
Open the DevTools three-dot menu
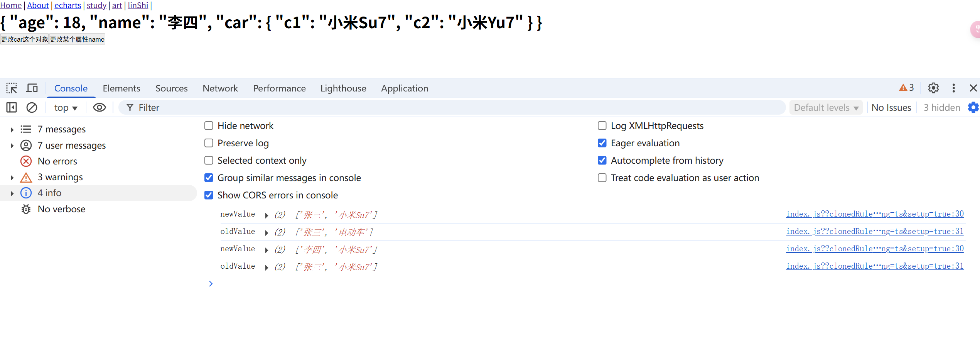pos(954,88)
